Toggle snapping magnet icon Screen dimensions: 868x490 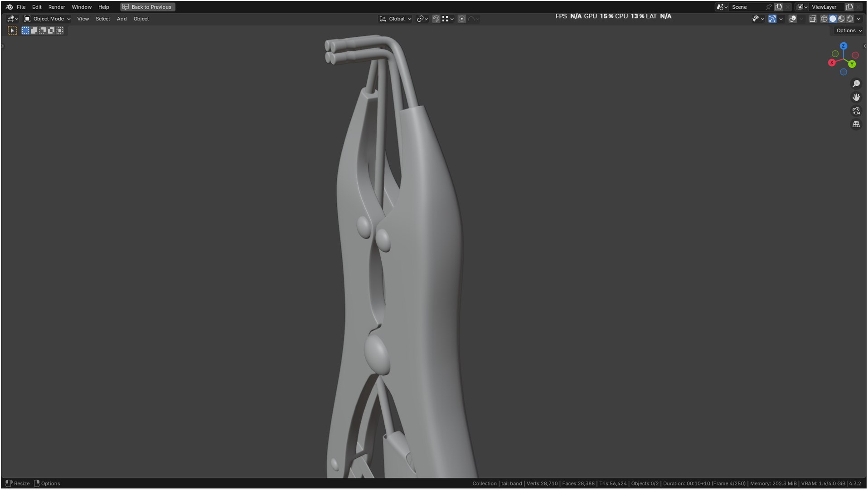(436, 19)
